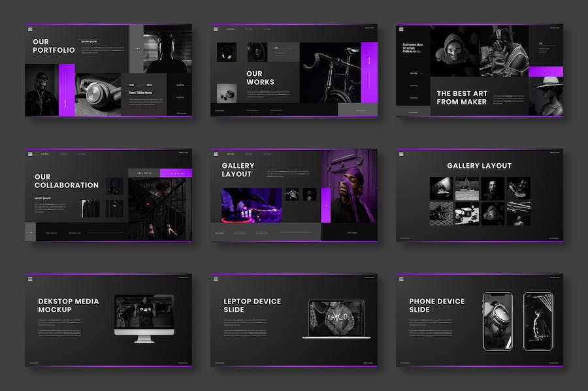Screen dimensions: 588x391
Task: Click arrow in gray box on Our Portfolio slide
Action: coord(137,48)
